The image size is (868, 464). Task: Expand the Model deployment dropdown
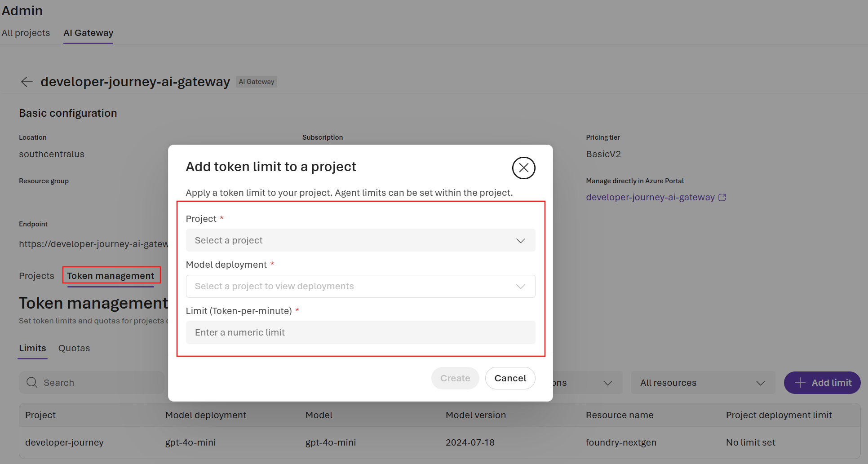[x=360, y=286]
